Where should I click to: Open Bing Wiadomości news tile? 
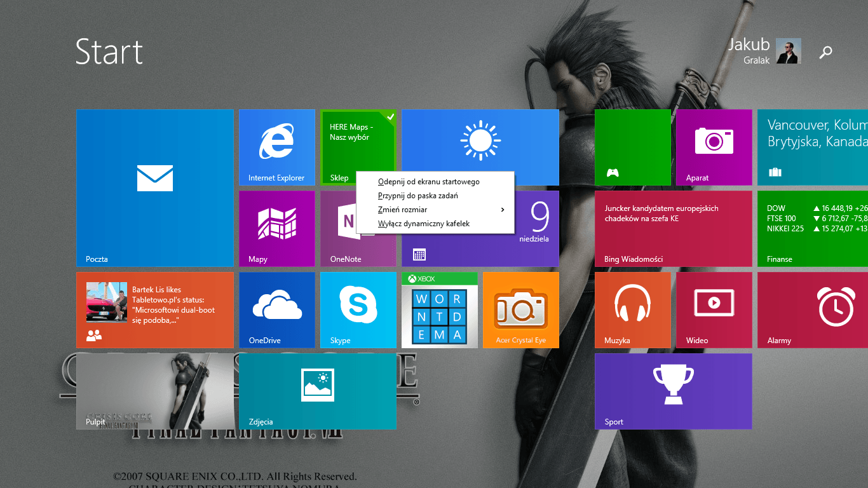(674, 228)
